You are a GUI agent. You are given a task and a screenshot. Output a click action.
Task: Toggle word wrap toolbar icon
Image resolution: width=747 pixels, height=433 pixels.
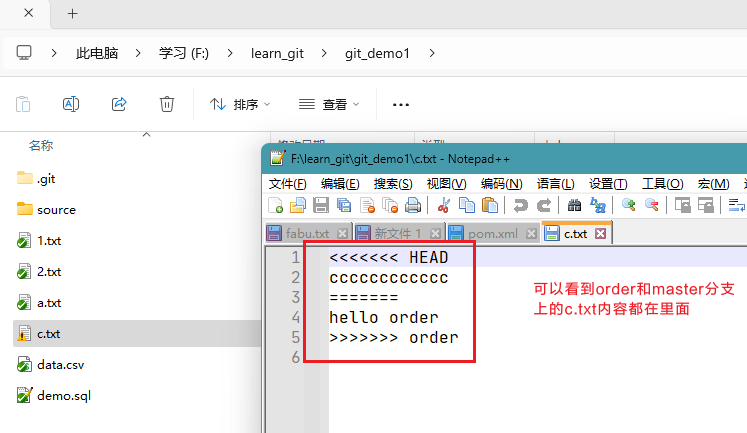click(x=737, y=205)
